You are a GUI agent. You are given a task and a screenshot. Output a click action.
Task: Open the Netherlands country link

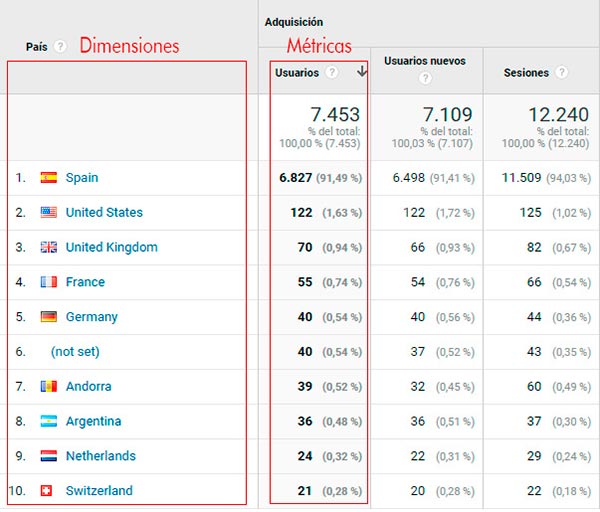101,456
